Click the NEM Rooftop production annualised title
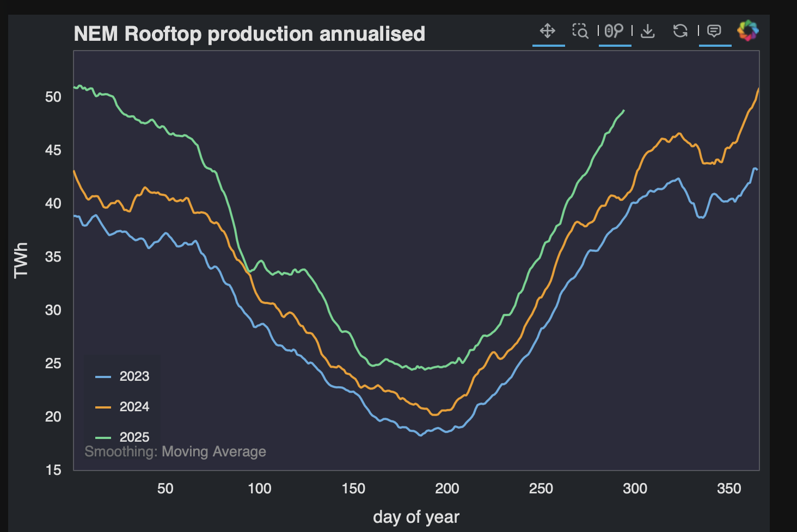The width and height of the screenshot is (797, 532). tap(249, 34)
